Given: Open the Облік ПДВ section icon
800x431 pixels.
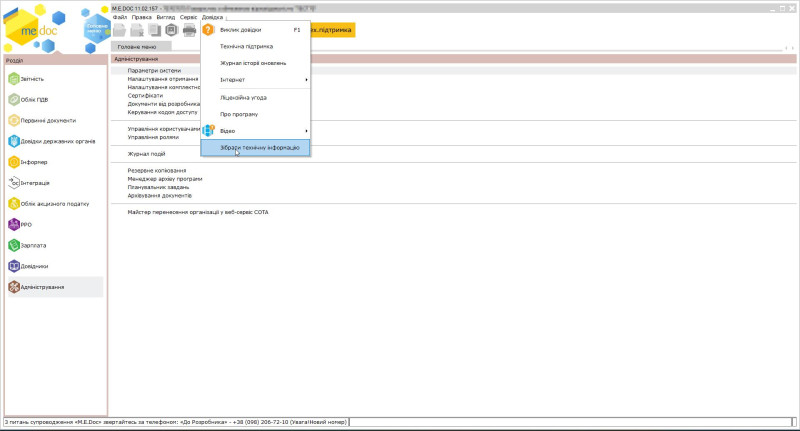Looking at the screenshot, I should [14, 99].
